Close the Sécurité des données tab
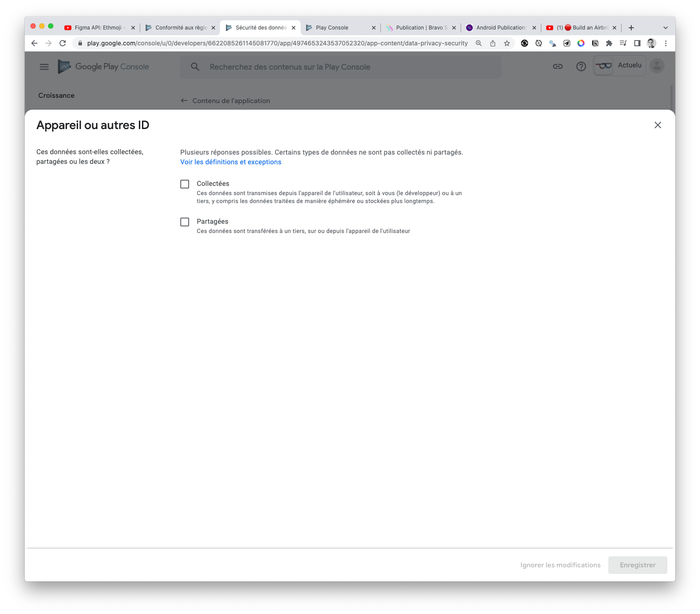Image resolution: width=700 pixels, height=614 pixels. point(294,28)
